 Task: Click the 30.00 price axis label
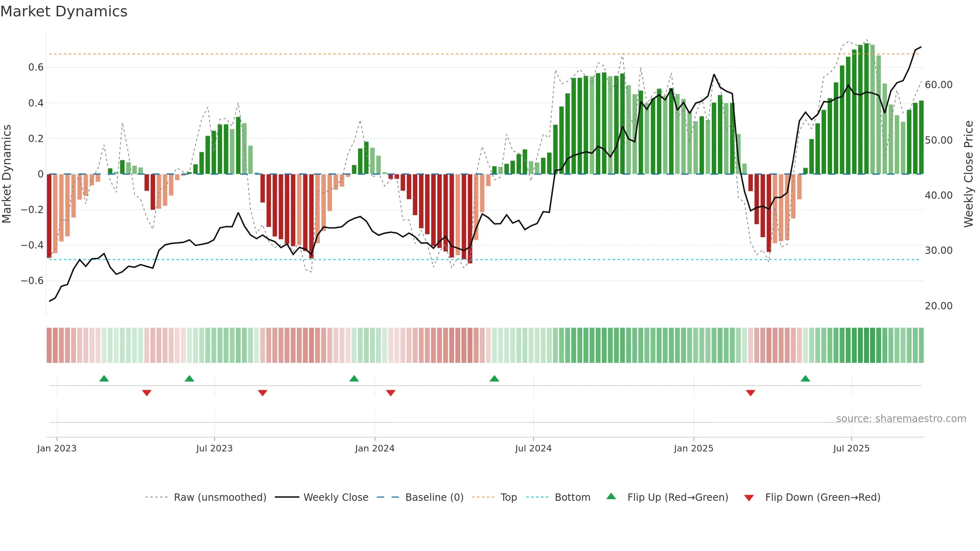[939, 250]
